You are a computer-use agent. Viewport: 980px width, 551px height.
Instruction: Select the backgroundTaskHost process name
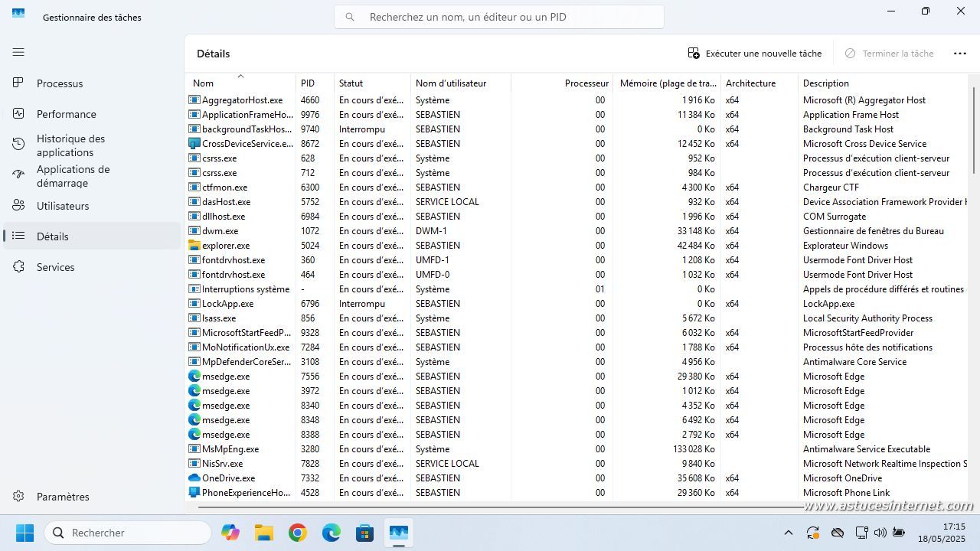click(247, 129)
